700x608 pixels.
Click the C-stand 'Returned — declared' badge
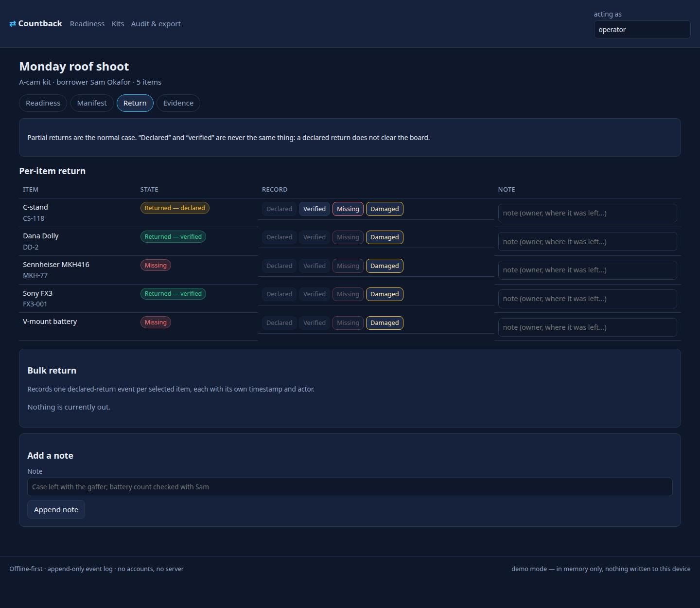(x=175, y=208)
